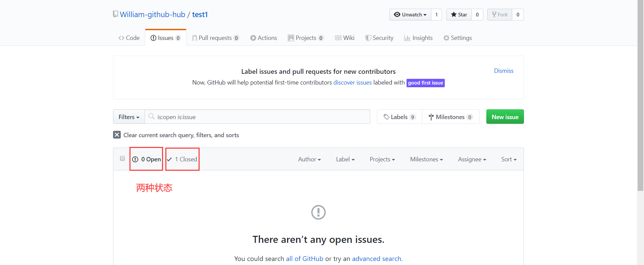Click the repository book icon
Viewport: 644px width, 265px height.
tap(115, 14)
